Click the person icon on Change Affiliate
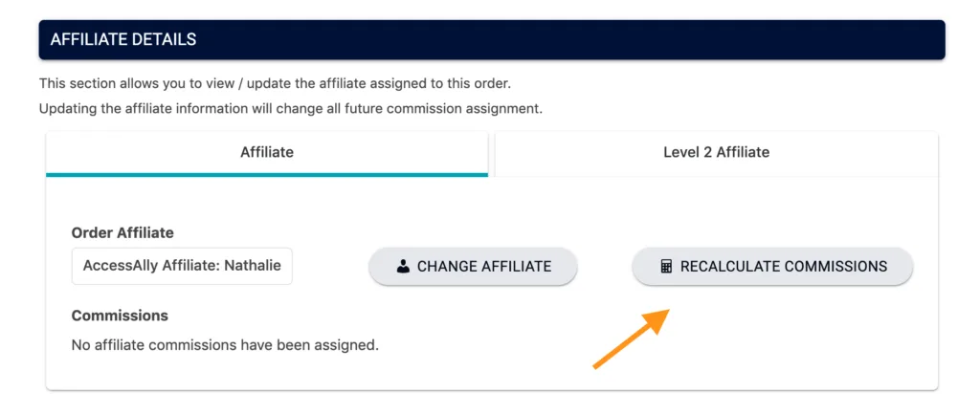This screenshot has width=980, height=415. tap(403, 267)
